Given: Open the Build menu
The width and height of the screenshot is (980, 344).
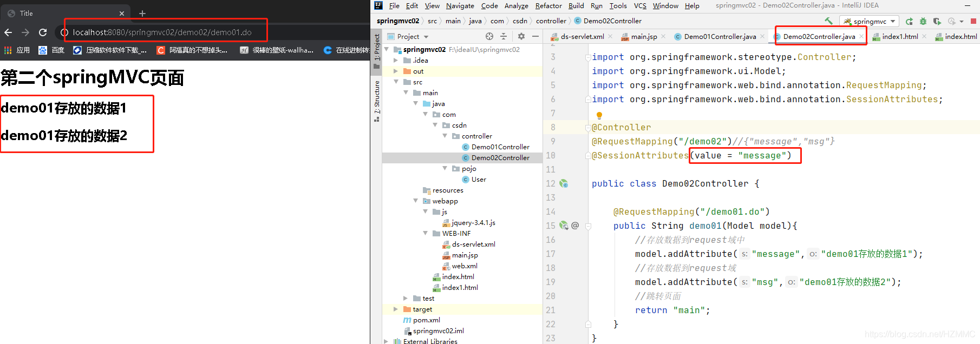Looking at the screenshot, I should (576, 5).
